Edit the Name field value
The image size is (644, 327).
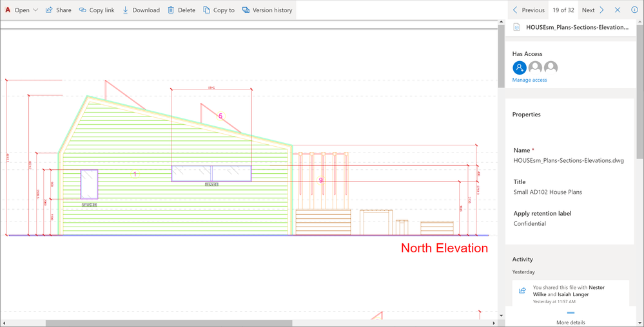tap(569, 160)
